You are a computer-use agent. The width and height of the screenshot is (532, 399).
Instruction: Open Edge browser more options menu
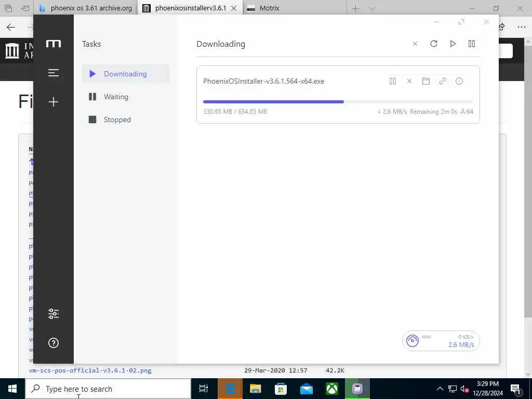coord(522,27)
